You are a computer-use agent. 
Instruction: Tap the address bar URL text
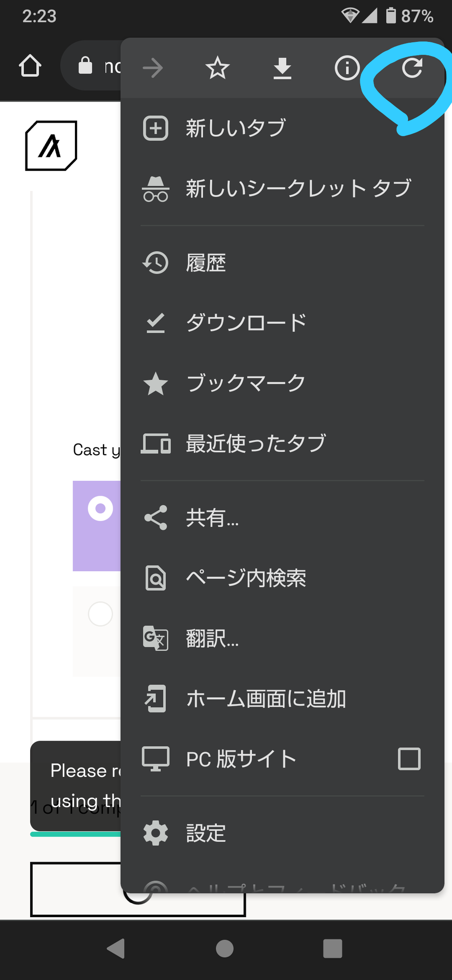(112, 66)
